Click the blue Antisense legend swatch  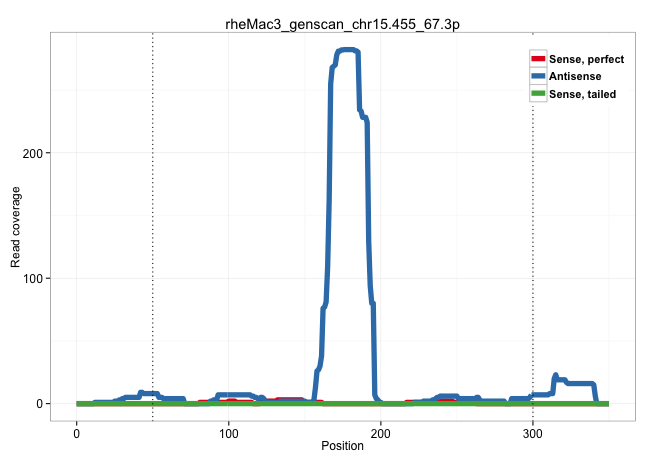point(538,77)
